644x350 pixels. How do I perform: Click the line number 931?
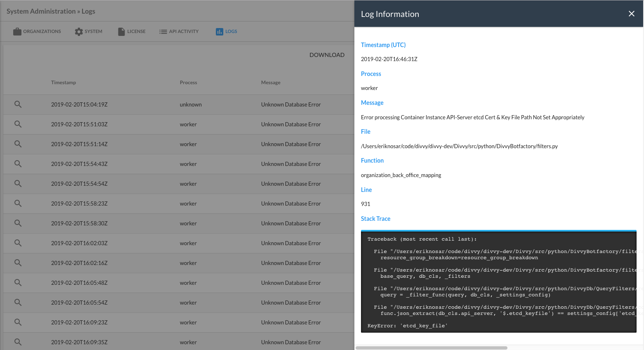pyautogui.click(x=366, y=204)
